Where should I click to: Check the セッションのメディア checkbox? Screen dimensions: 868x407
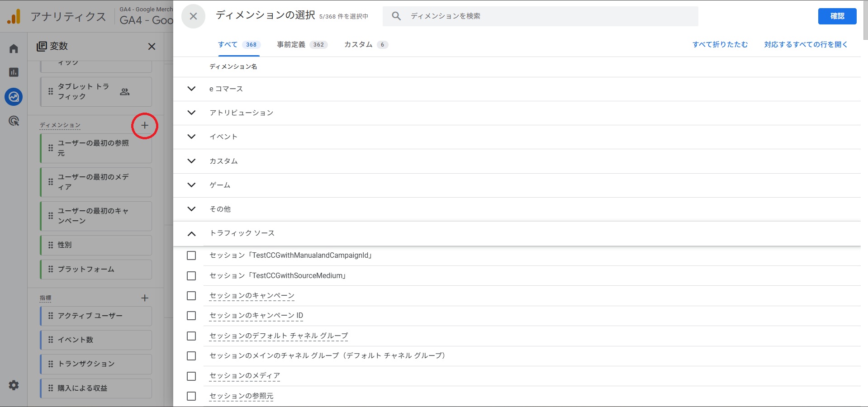click(191, 376)
